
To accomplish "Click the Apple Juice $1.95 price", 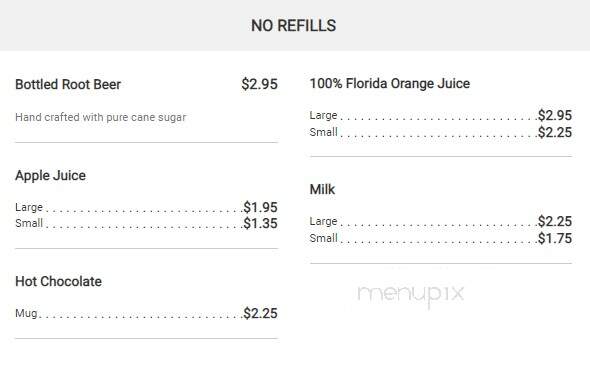I will (260, 207).
